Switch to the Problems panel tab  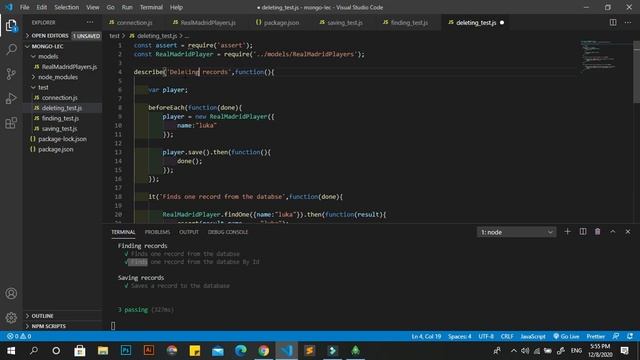tap(157, 232)
